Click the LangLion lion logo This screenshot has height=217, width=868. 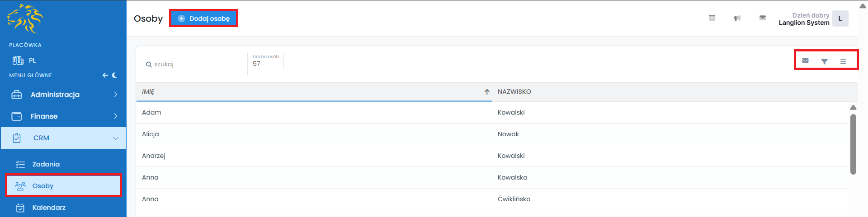[25, 19]
